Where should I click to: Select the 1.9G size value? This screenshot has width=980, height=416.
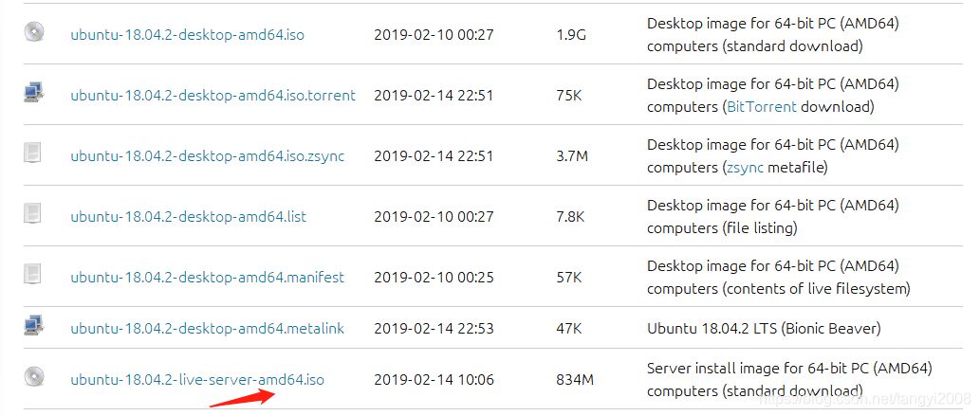tap(571, 35)
